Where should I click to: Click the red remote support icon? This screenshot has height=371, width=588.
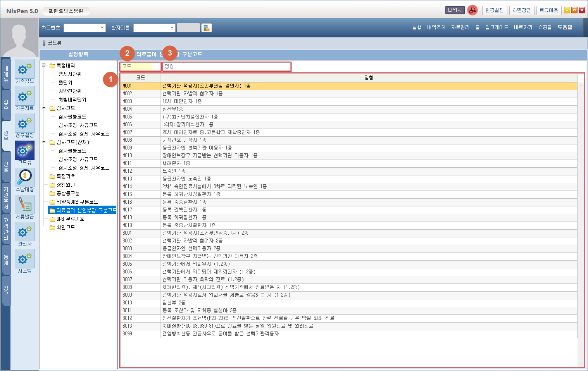pyautogui.click(x=472, y=10)
